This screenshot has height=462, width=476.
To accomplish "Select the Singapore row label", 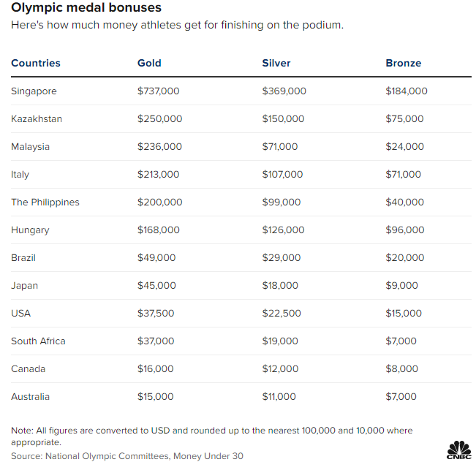I will coord(34,91).
